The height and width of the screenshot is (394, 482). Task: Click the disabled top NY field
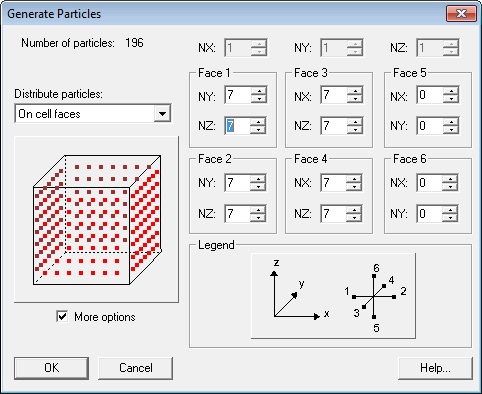coord(334,48)
